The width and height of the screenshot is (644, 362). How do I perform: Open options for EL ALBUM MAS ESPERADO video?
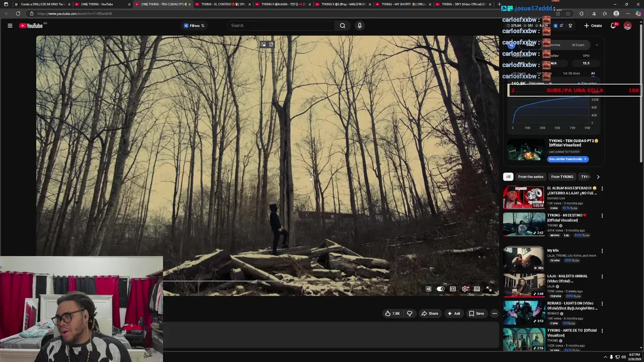coord(602,189)
